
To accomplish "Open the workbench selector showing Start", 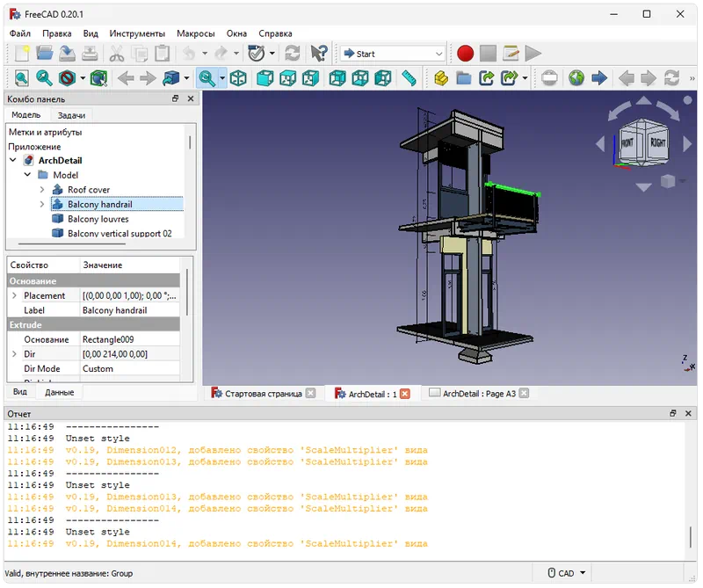I will (x=393, y=54).
